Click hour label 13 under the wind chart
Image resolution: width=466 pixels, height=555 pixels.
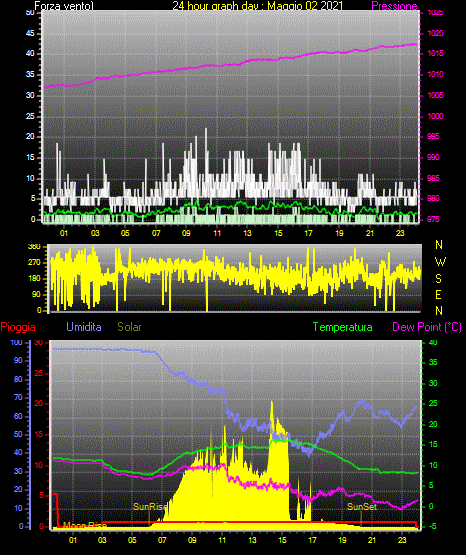248,233
